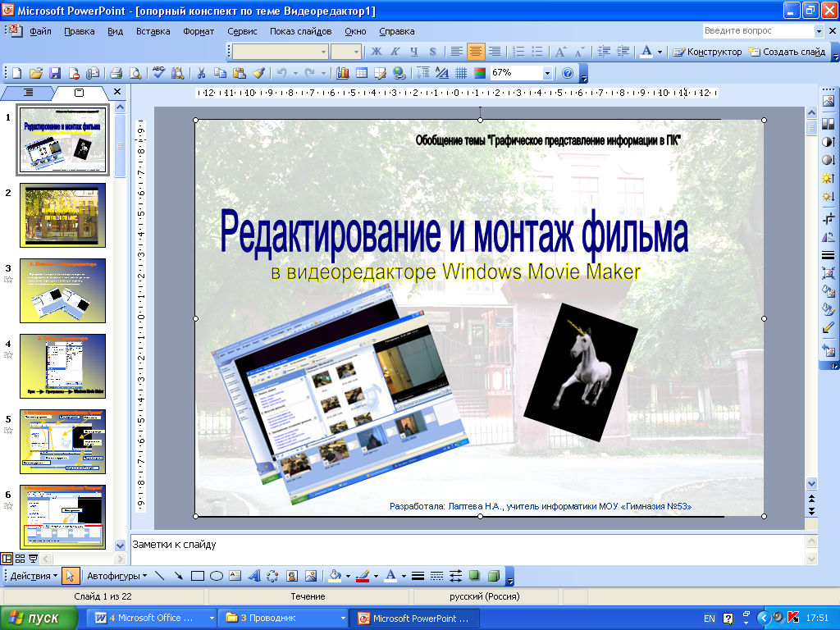Select the Arrow drawing tool
The image size is (840, 630).
tap(178, 576)
